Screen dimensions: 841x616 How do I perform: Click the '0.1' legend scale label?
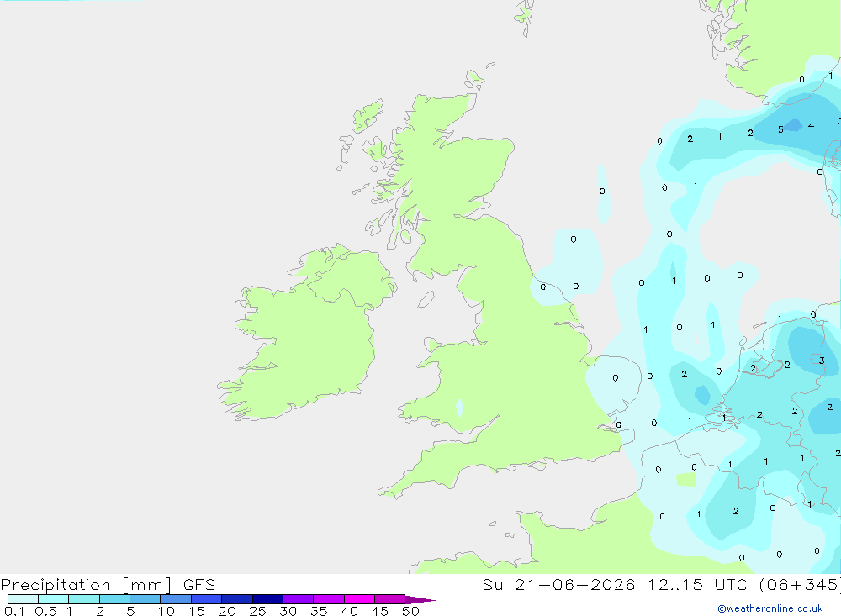tap(14, 611)
